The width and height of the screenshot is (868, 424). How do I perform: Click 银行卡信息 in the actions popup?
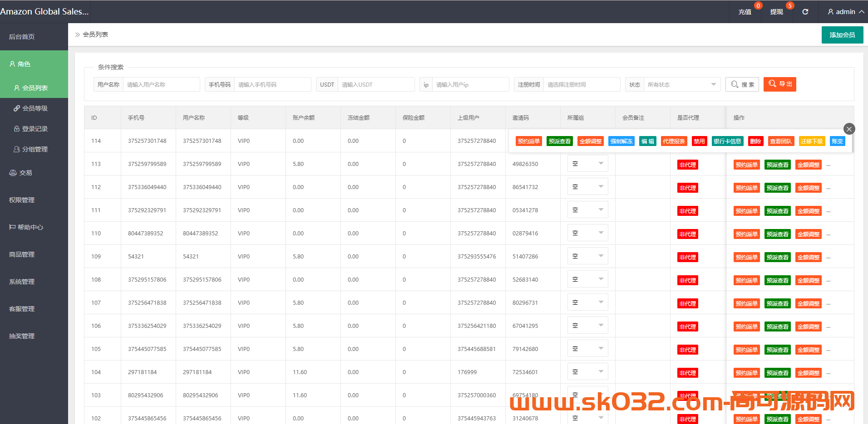coord(727,141)
